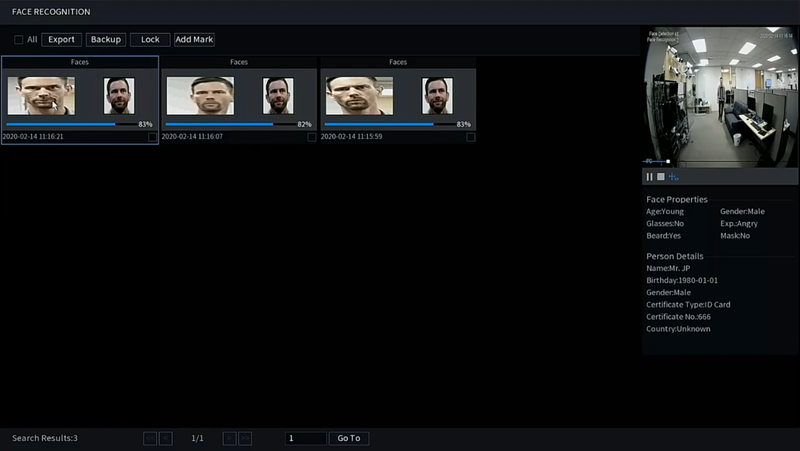Click the Add Mark button
This screenshot has height=451, width=800.
coord(194,39)
